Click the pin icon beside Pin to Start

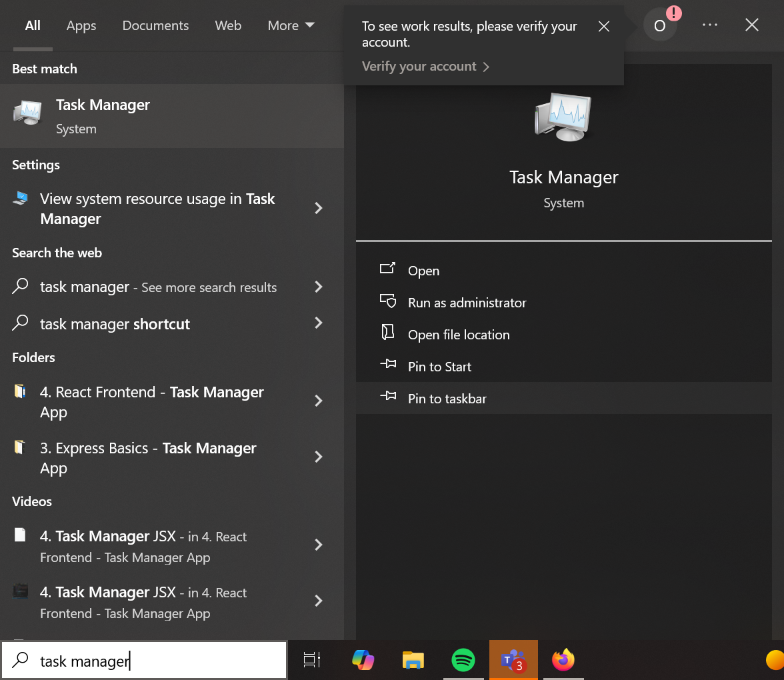388,364
